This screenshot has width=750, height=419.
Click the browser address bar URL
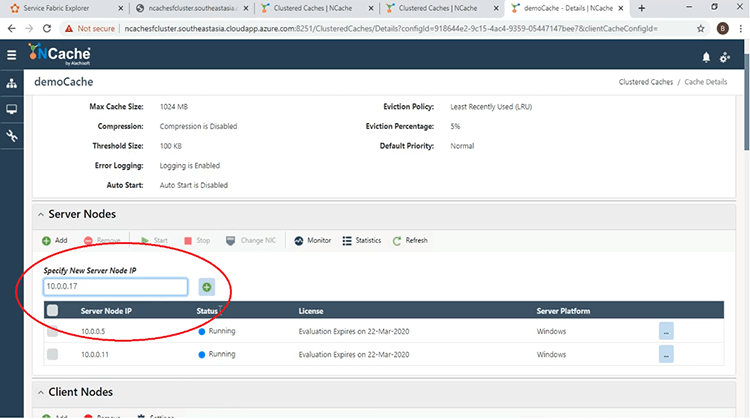coord(391,29)
